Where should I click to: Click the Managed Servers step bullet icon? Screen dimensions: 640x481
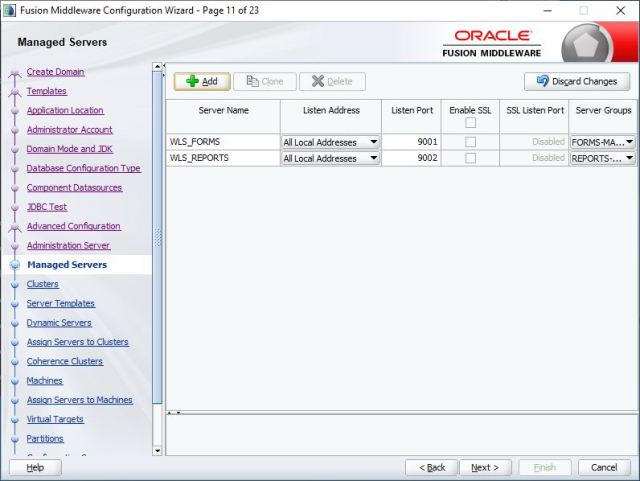tap(15, 265)
